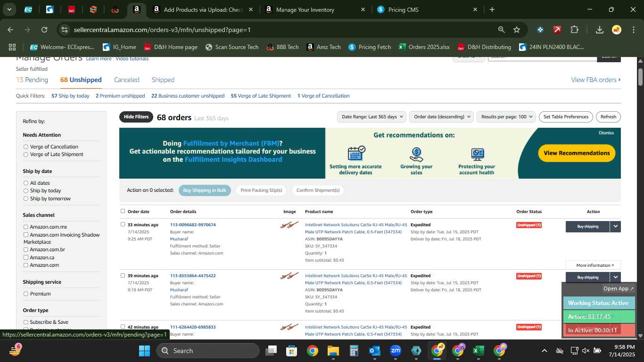Expand Buy shipping arrow for order 113-8555864-4475422
644x362 pixels.
615,277
